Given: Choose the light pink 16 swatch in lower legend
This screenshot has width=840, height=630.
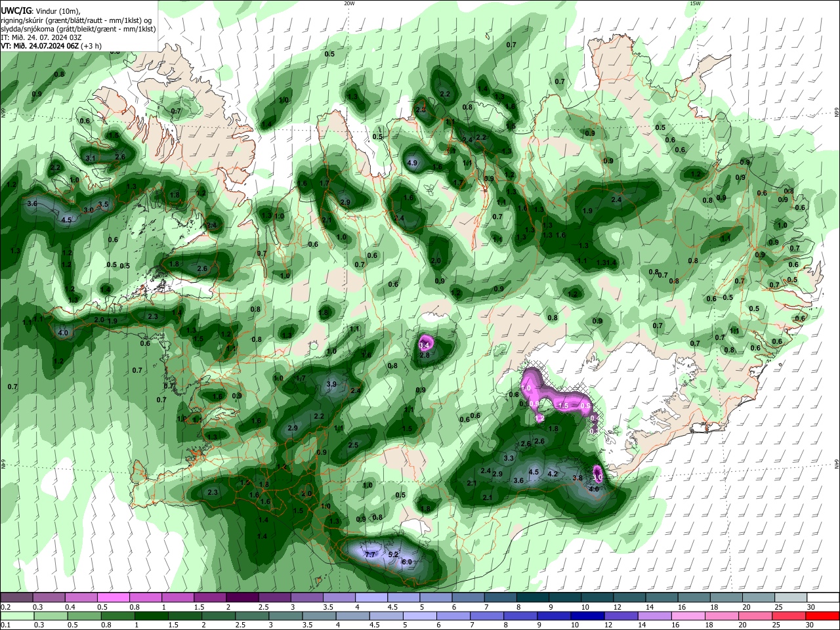Looking at the screenshot, I should (688, 616).
